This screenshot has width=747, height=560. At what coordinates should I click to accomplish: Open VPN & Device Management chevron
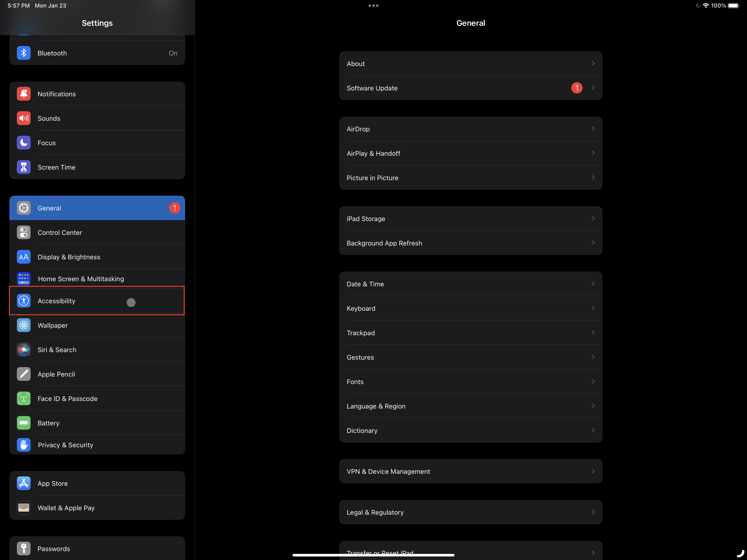(x=593, y=471)
